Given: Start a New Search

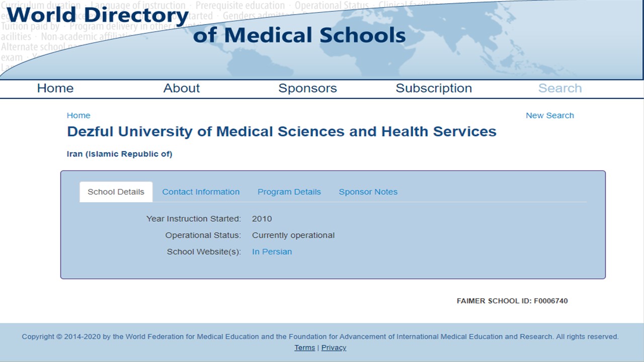Looking at the screenshot, I should [549, 116].
